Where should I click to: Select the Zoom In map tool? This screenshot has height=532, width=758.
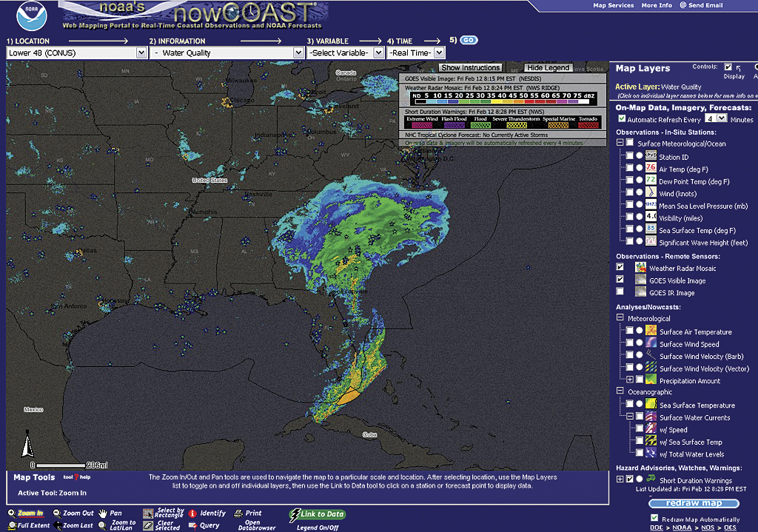coord(26,514)
